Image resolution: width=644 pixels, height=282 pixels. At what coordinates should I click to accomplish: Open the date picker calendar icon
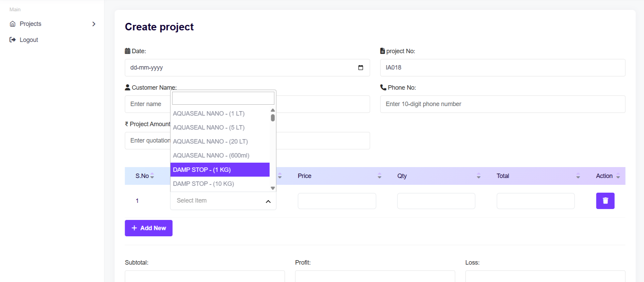tap(361, 68)
